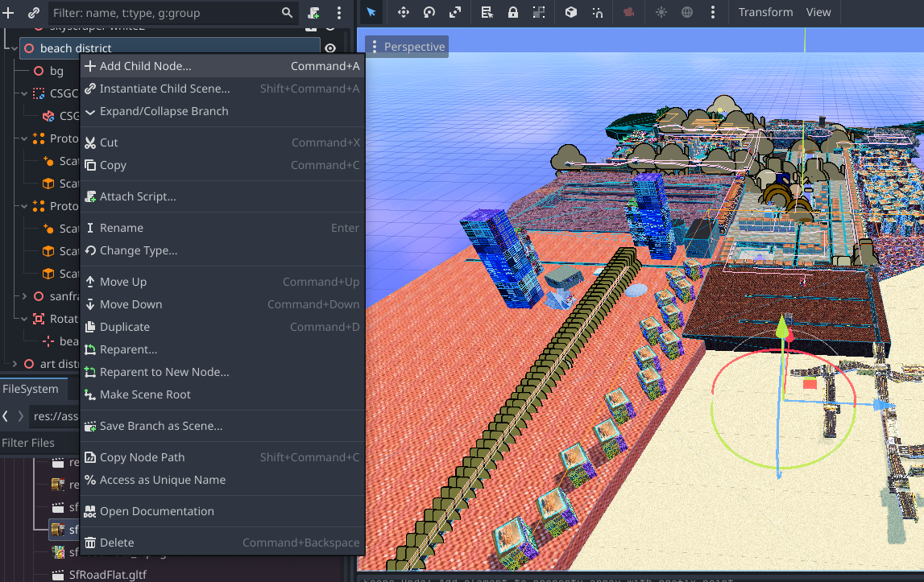Screen dimensions: 924x582
Task: Click the instantiate scene link icon
Action: click(34, 12)
